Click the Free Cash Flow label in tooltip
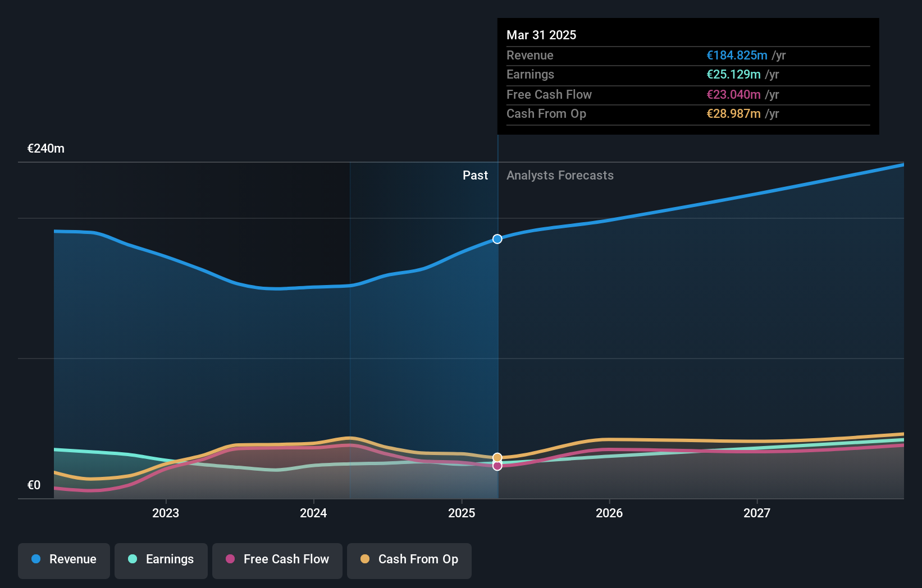Image resolution: width=922 pixels, height=588 pixels. (549, 95)
